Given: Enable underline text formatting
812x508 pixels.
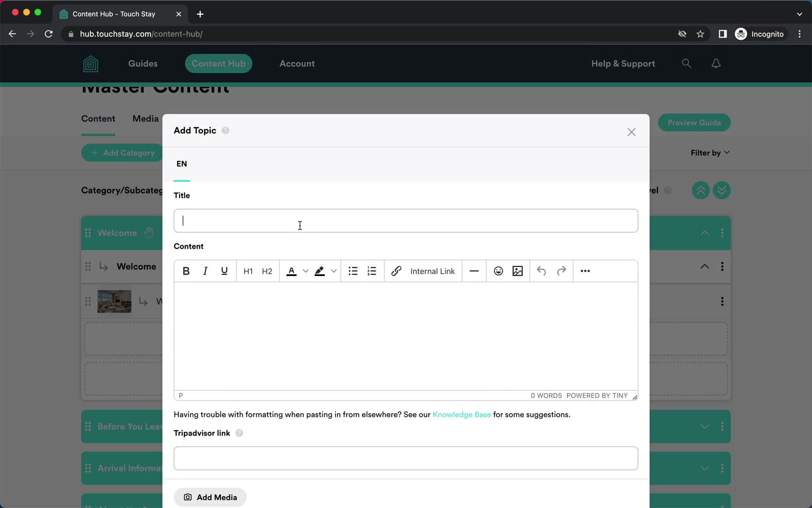Looking at the screenshot, I should coord(225,271).
